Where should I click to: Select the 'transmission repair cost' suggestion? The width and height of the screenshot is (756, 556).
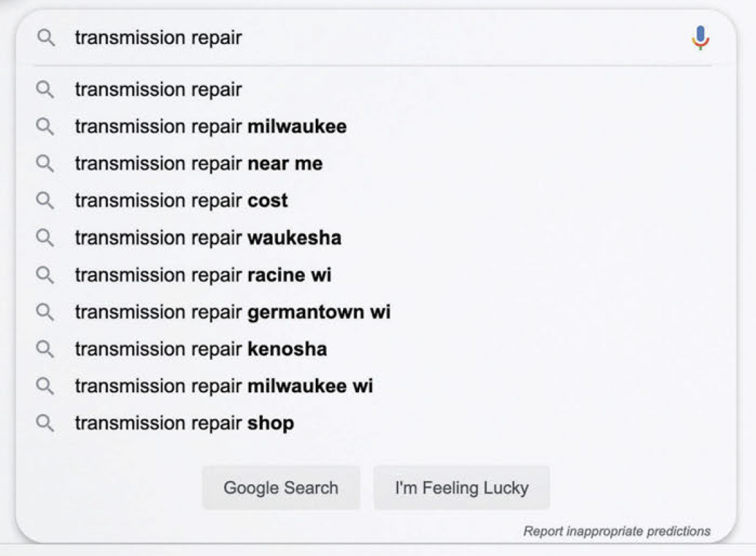tap(181, 201)
